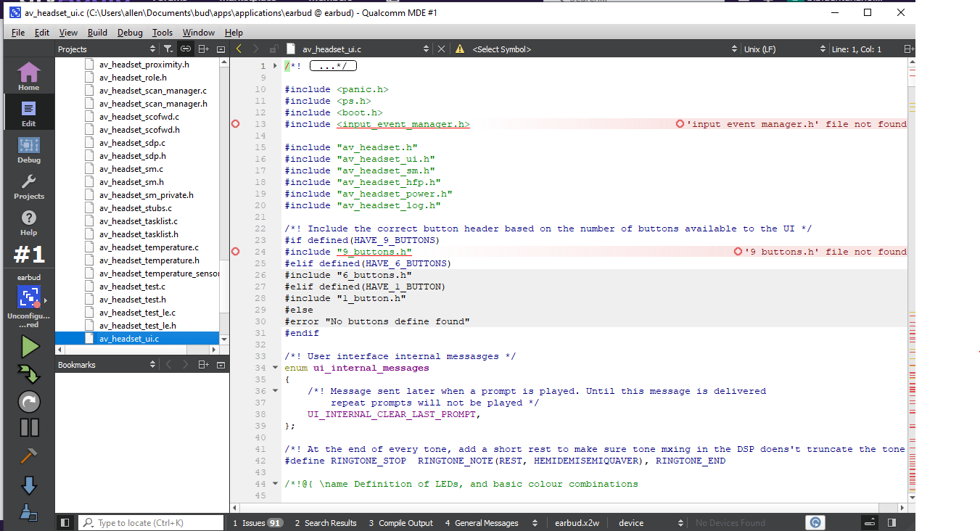Toggle the left sidebar visibility
980x531 pixels.
tap(65, 522)
